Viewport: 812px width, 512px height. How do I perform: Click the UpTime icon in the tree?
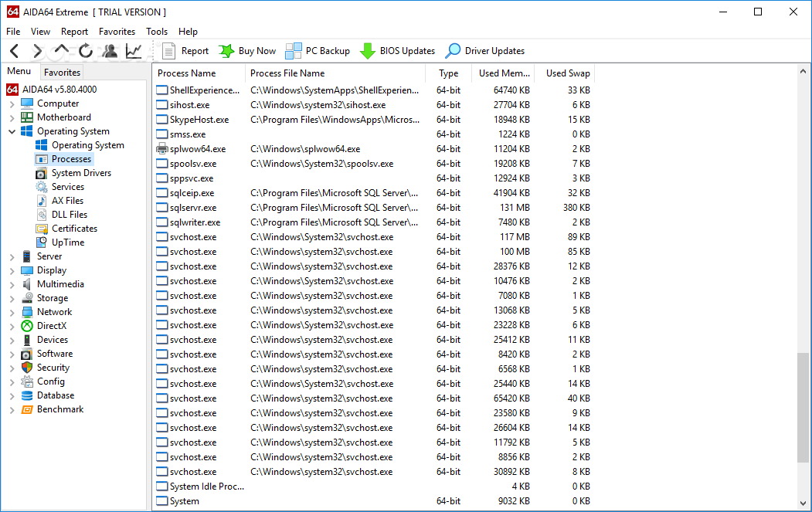42,242
